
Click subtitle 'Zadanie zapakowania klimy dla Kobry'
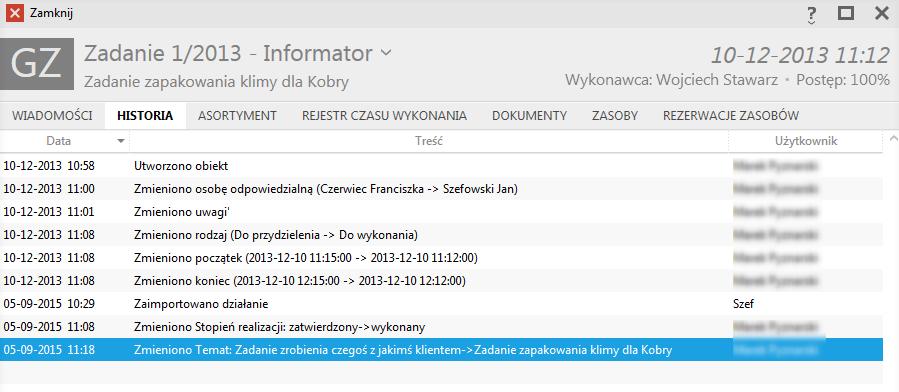(216, 81)
